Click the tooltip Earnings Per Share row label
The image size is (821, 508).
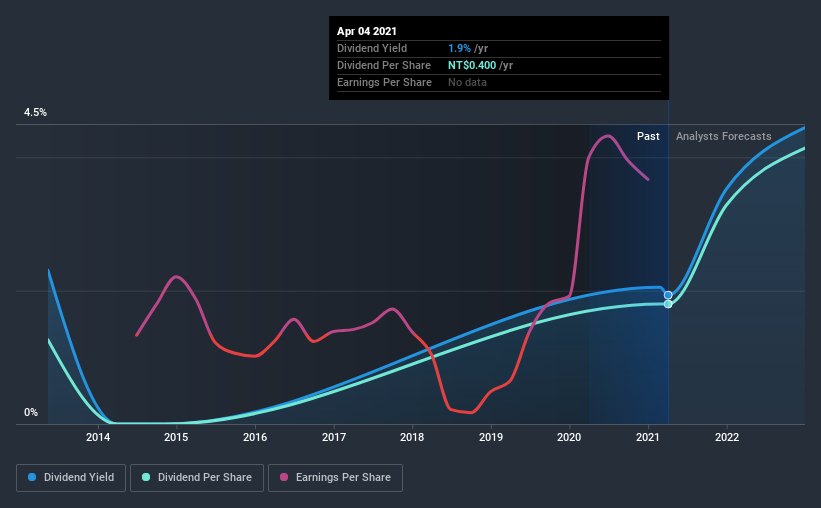384,83
